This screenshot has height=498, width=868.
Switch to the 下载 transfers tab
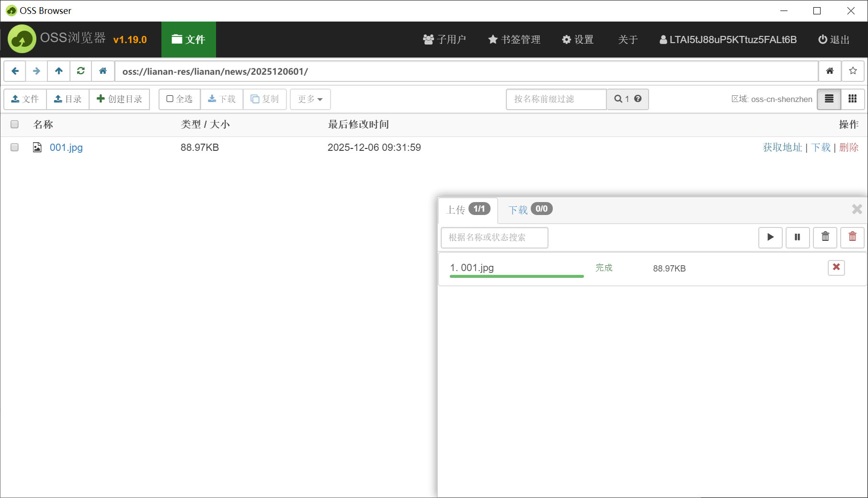(529, 210)
